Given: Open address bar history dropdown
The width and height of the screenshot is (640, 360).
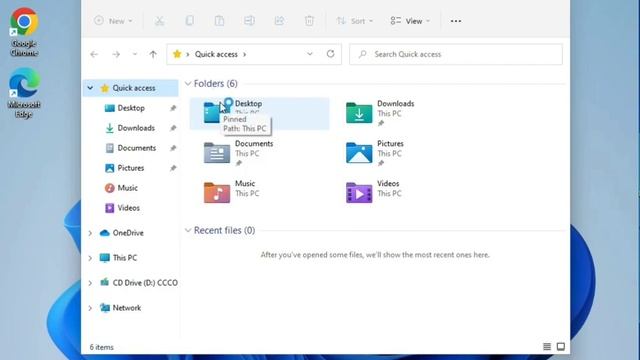Looking at the screenshot, I should 310,54.
